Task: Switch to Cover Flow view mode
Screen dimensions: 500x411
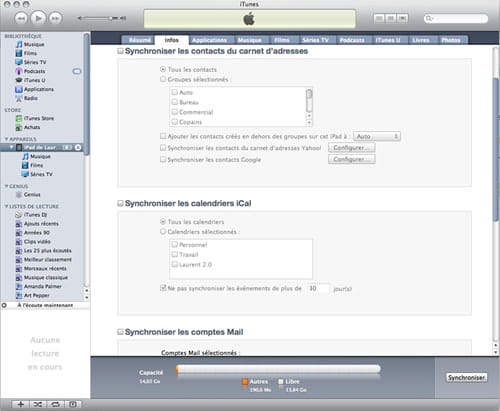Action: [x=402, y=18]
